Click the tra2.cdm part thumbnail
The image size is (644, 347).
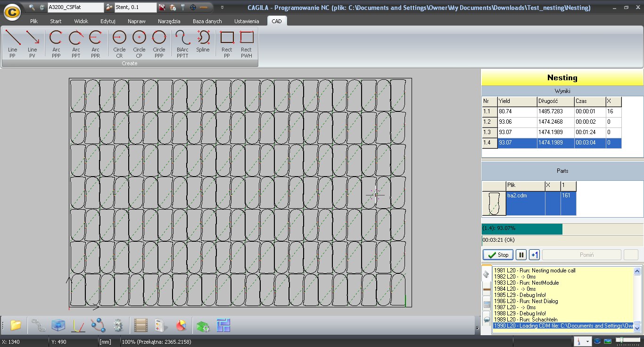click(x=494, y=203)
